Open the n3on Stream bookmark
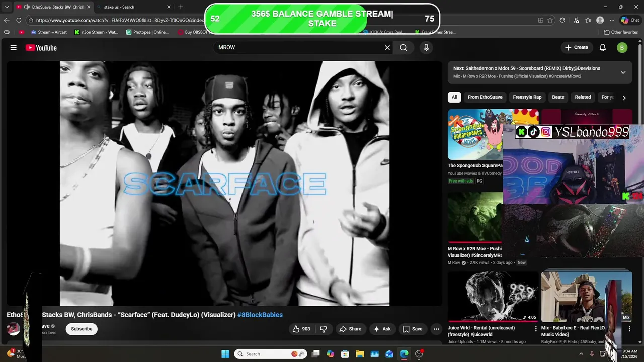 [97, 32]
